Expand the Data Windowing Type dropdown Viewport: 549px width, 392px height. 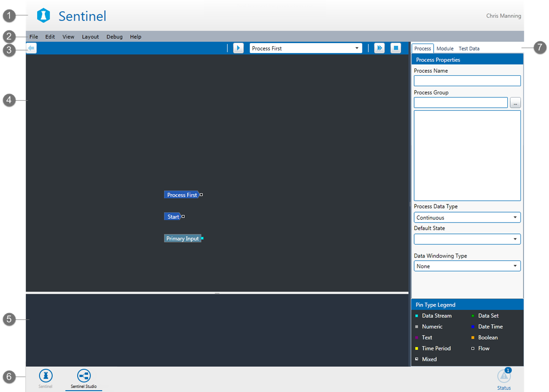[x=467, y=266]
